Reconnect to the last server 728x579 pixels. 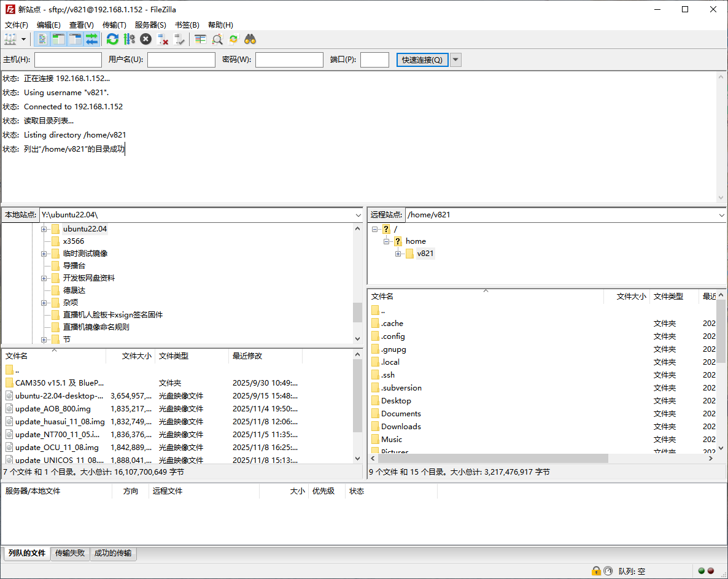pyautogui.click(x=179, y=39)
